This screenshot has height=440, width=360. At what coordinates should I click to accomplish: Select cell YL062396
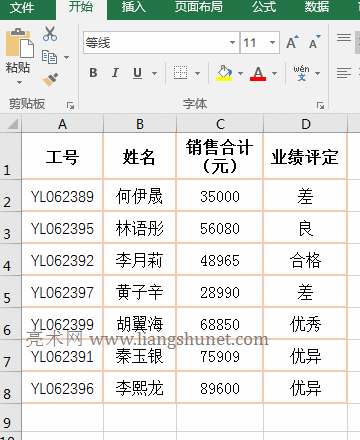(x=62, y=388)
